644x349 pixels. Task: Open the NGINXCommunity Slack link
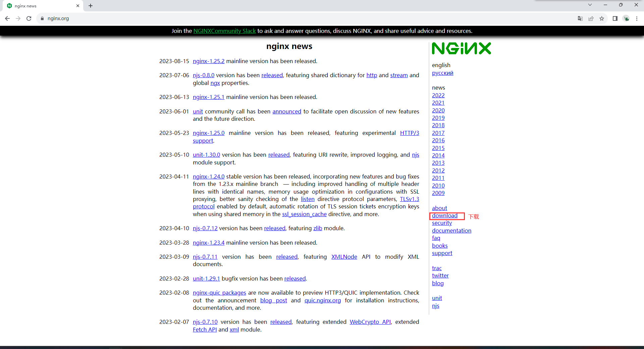[224, 31]
